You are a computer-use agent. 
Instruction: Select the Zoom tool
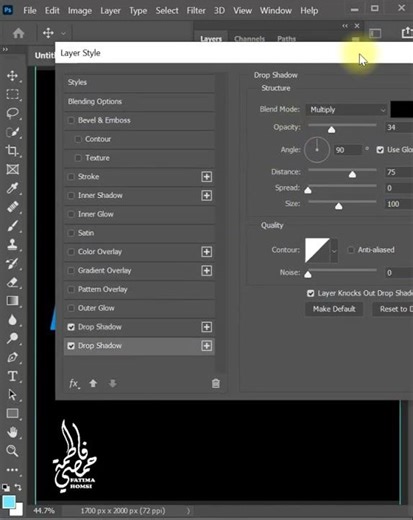[x=12, y=451]
